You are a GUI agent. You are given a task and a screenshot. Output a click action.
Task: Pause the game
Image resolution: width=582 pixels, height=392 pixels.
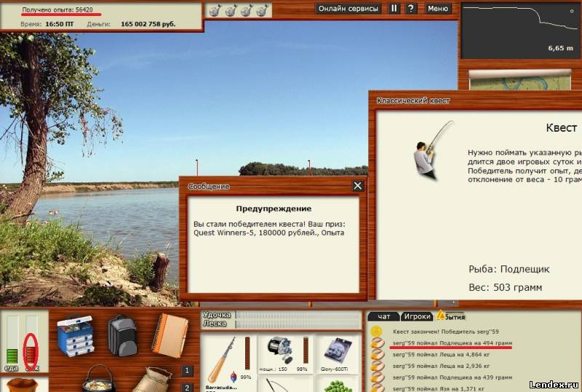pyautogui.click(x=394, y=8)
